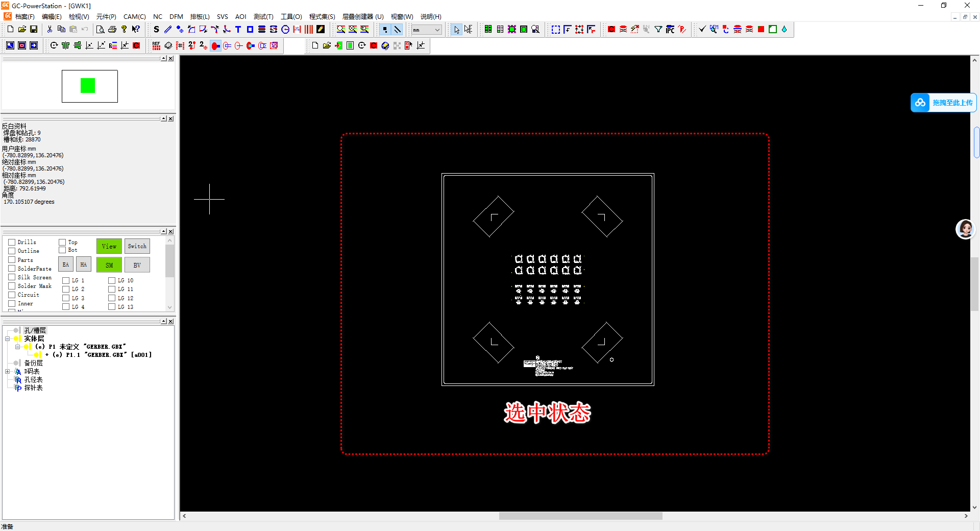
Task: Click the green SM button
Action: [109, 265]
